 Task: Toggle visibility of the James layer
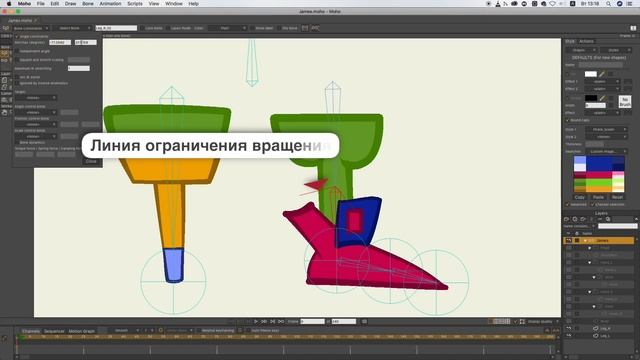[x=568, y=241]
